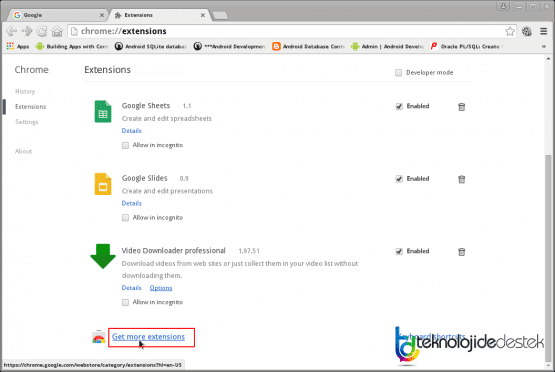
Task: Click the scrollbar up arrow
Action: pyautogui.click(x=548, y=58)
